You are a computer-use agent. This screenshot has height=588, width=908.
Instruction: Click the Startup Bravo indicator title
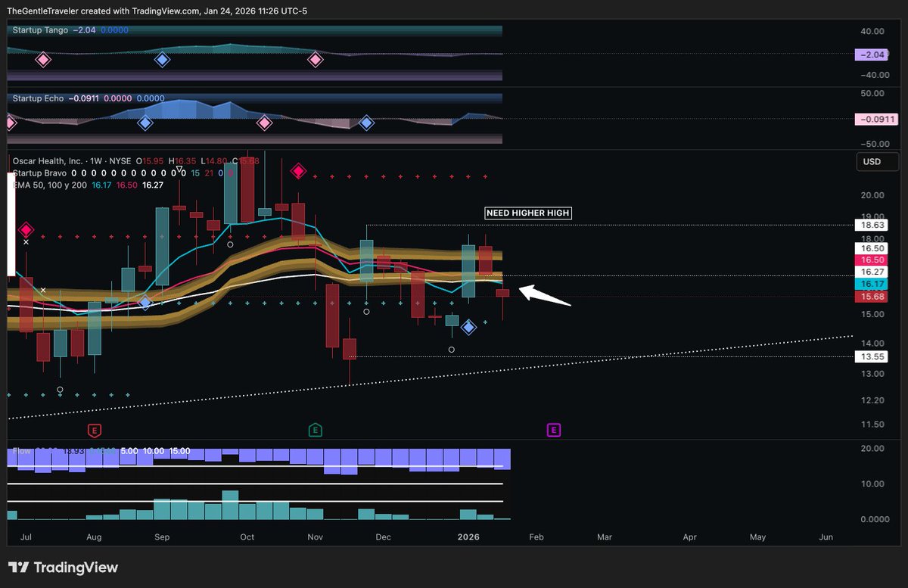point(41,173)
